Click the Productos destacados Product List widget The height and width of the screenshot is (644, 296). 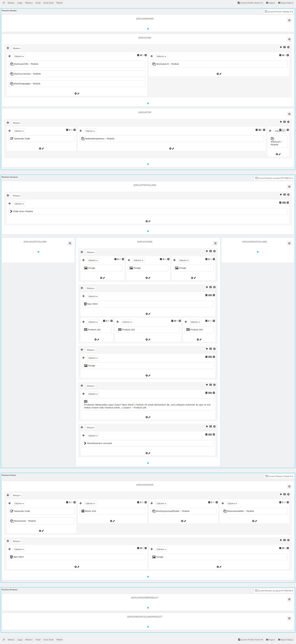pyautogui.click(x=148, y=405)
